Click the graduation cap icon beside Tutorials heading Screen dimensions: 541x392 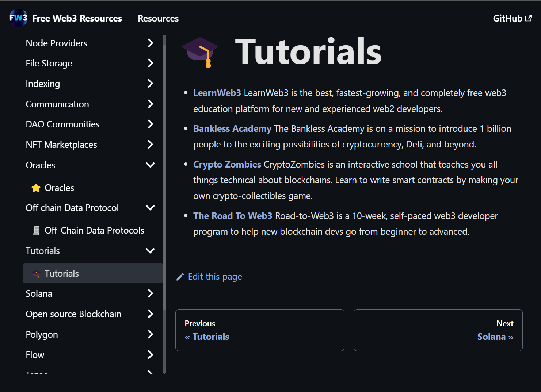pyautogui.click(x=199, y=51)
